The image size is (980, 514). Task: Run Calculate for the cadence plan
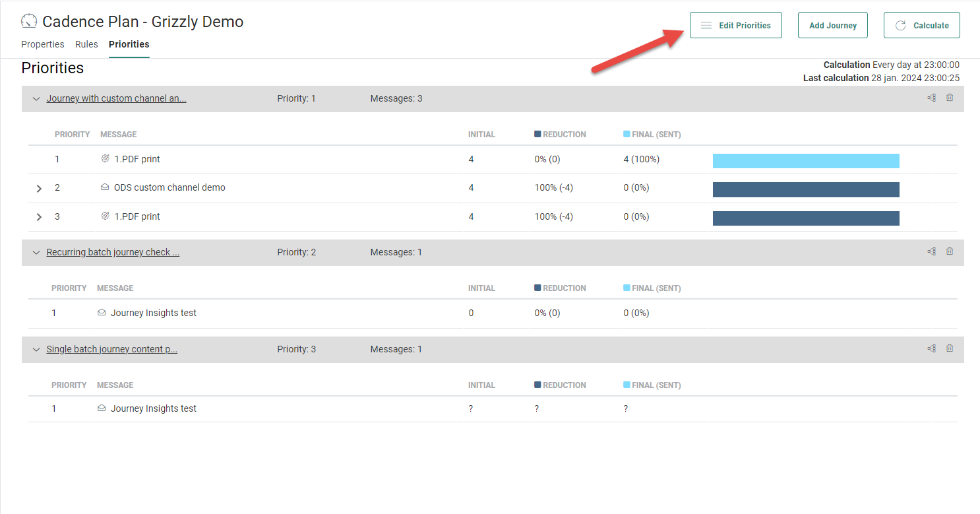[921, 25]
